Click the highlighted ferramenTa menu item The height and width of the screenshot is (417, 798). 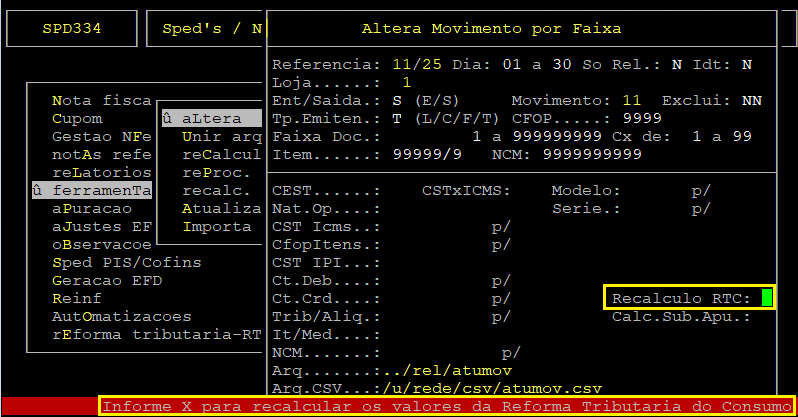click(92, 191)
